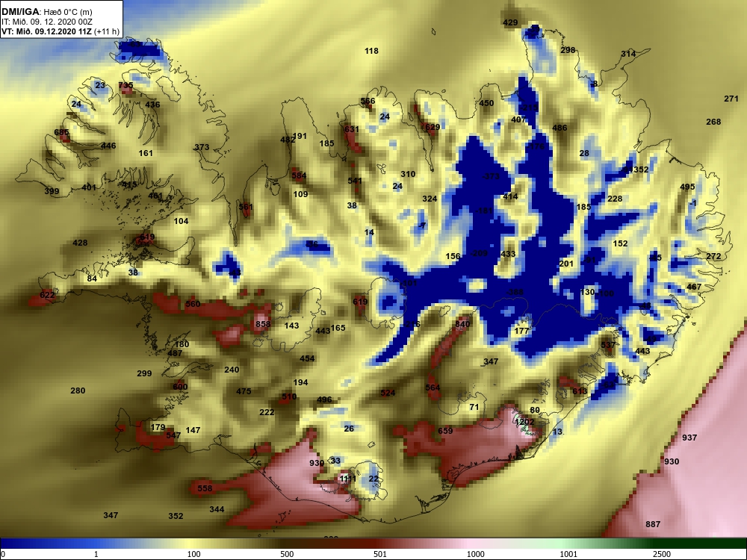The image size is (747, 560).
Task: Click the map value '271'
Action: pyautogui.click(x=731, y=99)
